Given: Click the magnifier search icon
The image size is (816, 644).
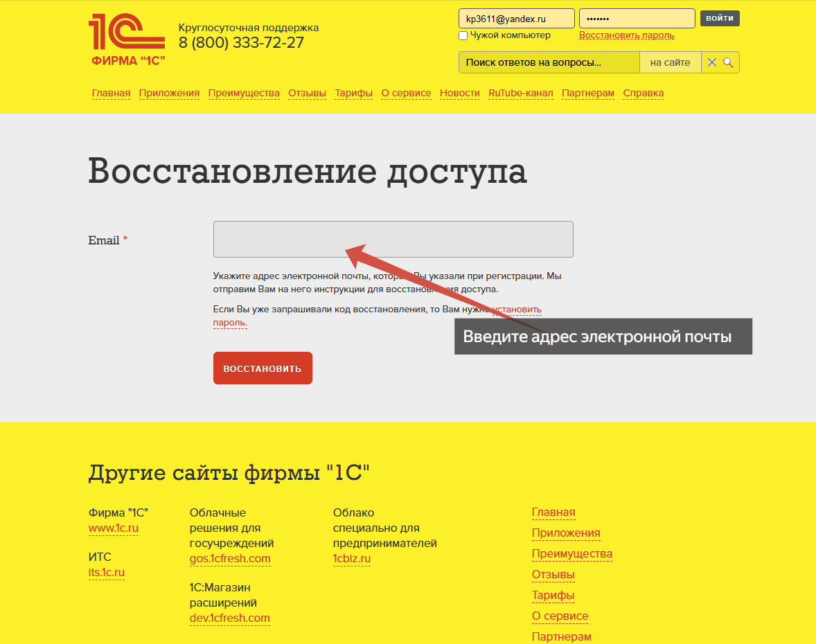Looking at the screenshot, I should (x=728, y=62).
